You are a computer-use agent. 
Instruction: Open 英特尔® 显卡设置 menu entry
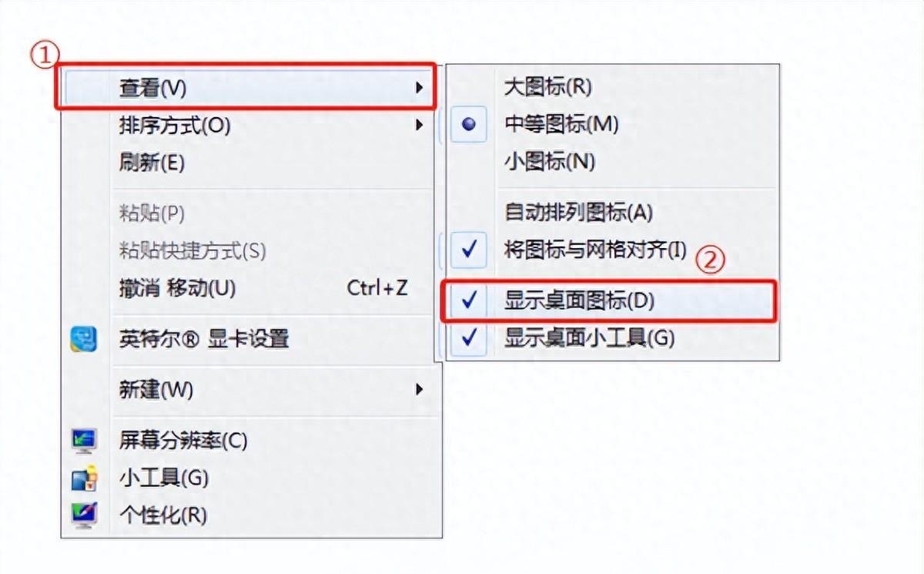204,339
